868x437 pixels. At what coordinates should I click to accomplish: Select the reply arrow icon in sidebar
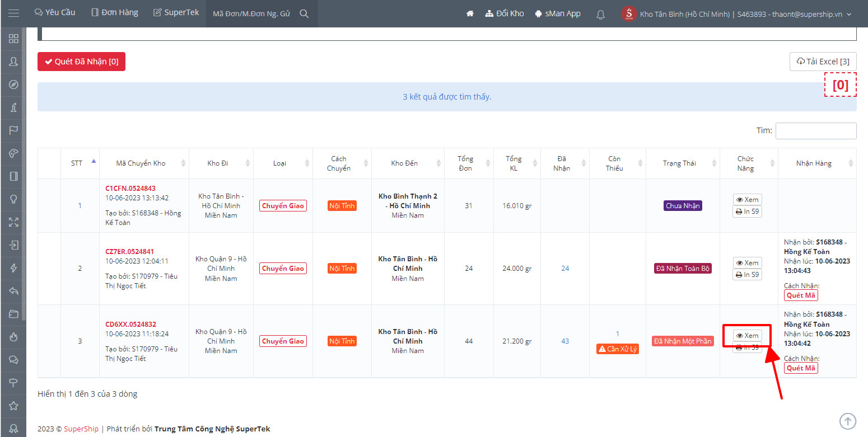(13, 291)
